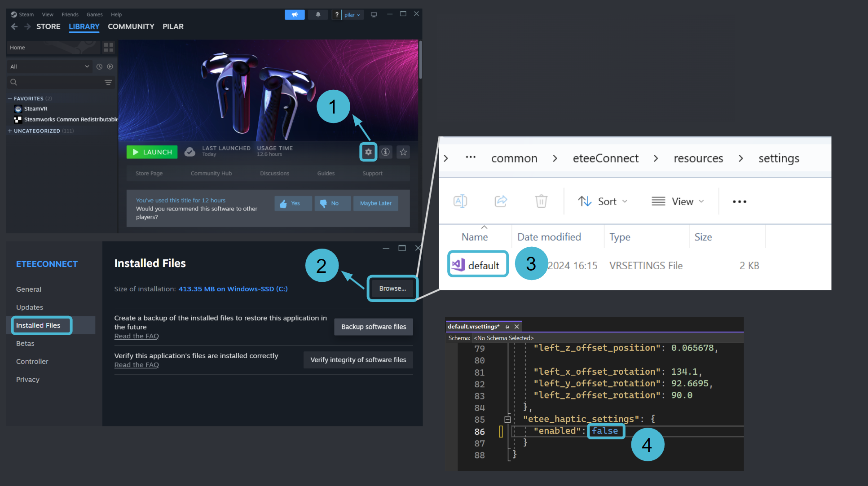
Task: Sort files by the Date modified column
Action: point(549,237)
